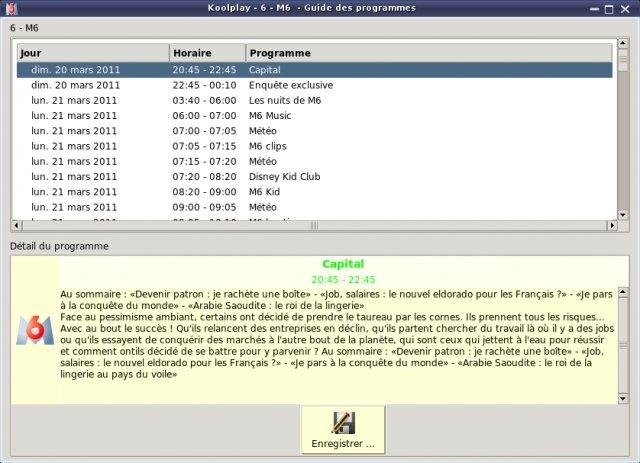Close the Koolplay guide window
This screenshot has width=640, height=463.
pos(625,9)
